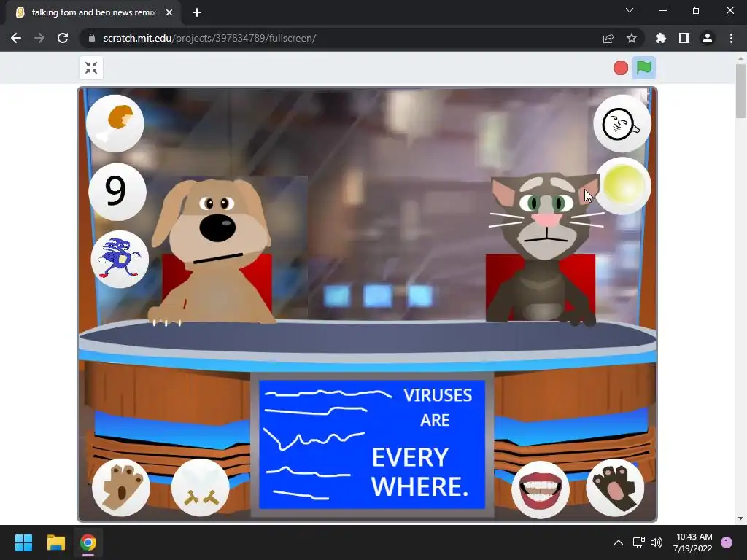Open the clock showing 10:43 AM
The width and height of the screenshot is (747, 560).
[693, 542]
